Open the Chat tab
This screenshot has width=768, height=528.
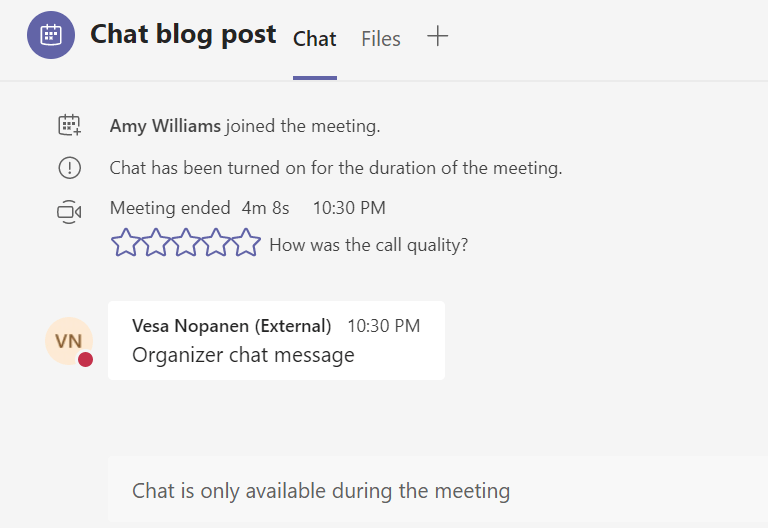(314, 39)
